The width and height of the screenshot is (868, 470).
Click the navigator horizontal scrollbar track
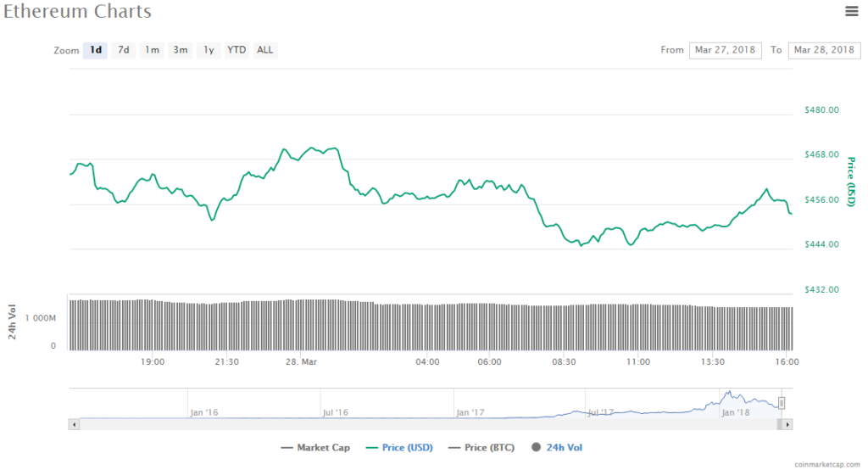[x=424, y=423]
